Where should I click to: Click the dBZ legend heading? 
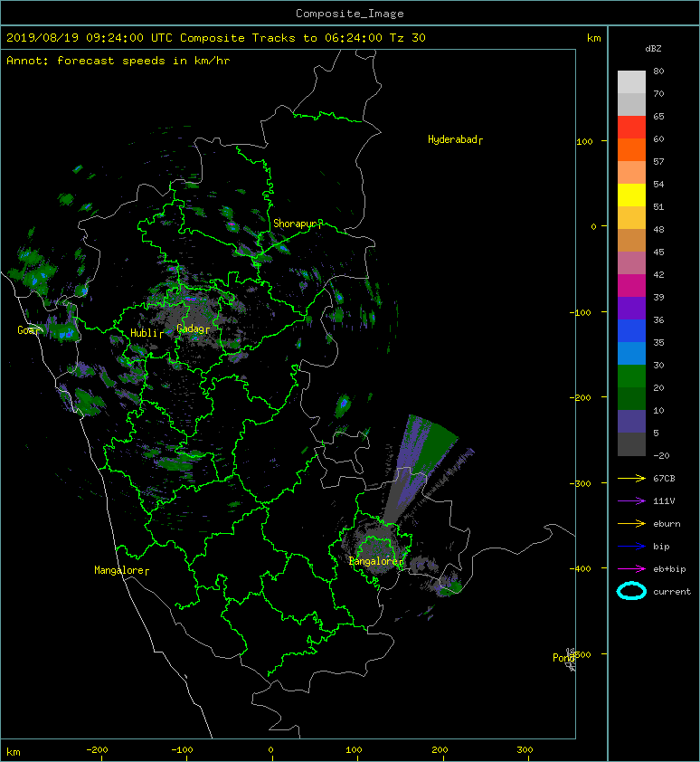coord(653,49)
